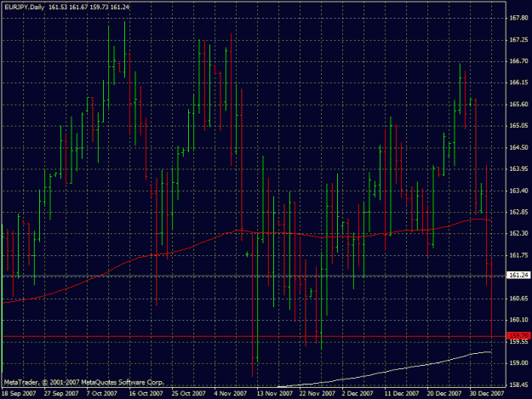This screenshot has width=532, height=399.
Task: Click the 167.25 price axis value
Action: pyautogui.click(x=519, y=40)
